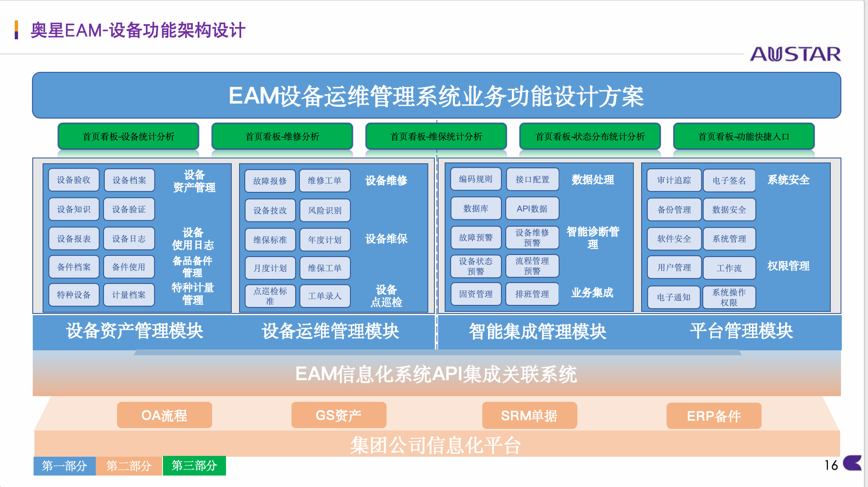This screenshot has width=868, height=487.
Task: Click the 系统操作权限 box
Action: point(729,297)
